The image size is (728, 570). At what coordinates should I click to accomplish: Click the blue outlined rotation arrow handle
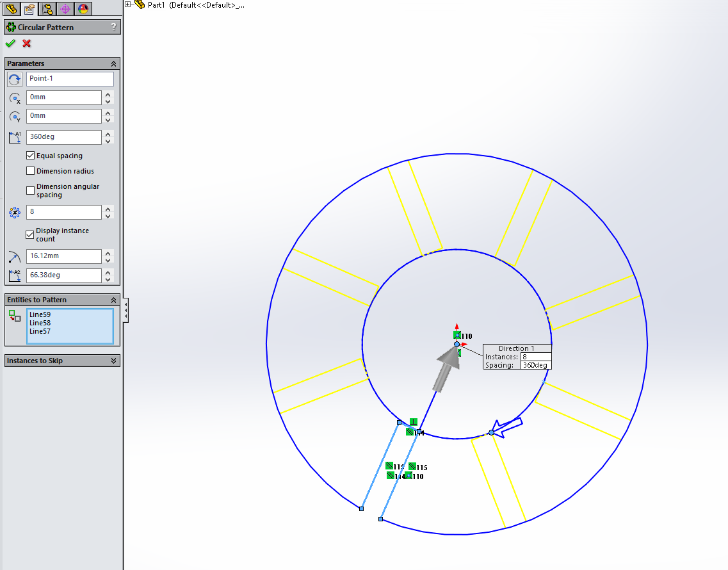tap(508, 427)
